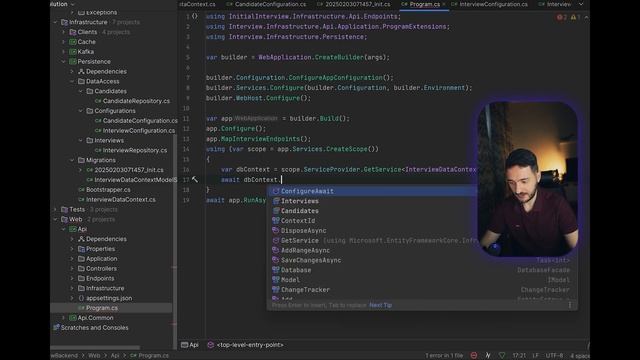
Task: Click the 17:21 caret position indicator
Action: [519, 356]
